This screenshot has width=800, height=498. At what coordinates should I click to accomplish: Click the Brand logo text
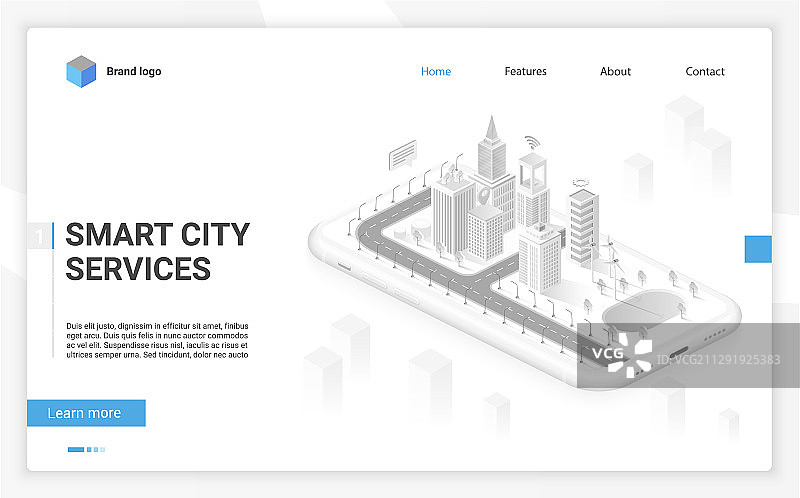pyautogui.click(x=134, y=71)
